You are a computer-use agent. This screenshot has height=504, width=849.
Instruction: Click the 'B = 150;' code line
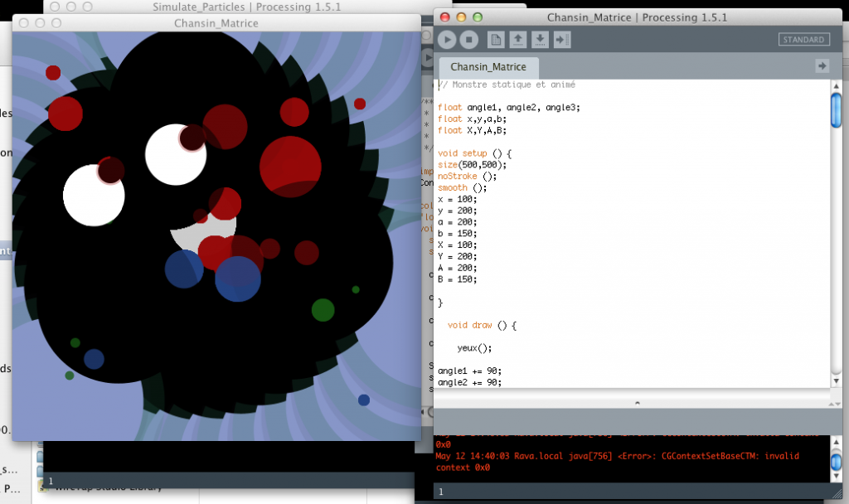tap(458, 279)
